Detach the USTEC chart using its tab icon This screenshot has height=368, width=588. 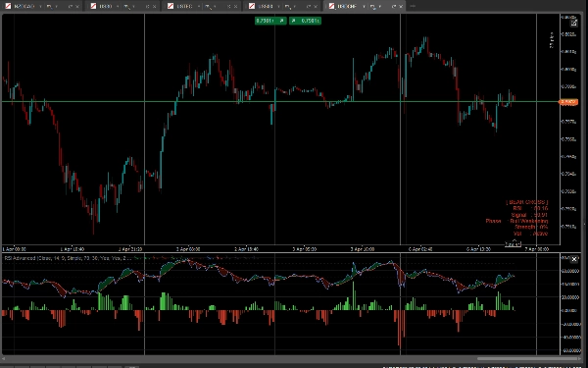coord(229,7)
